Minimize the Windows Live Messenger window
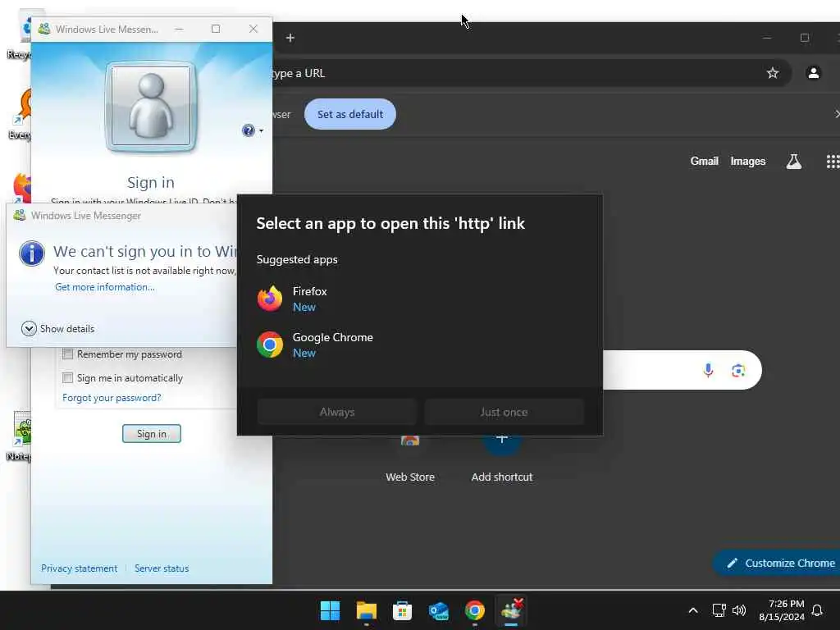The width and height of the screenshot is (840, 630). [179, 29]
